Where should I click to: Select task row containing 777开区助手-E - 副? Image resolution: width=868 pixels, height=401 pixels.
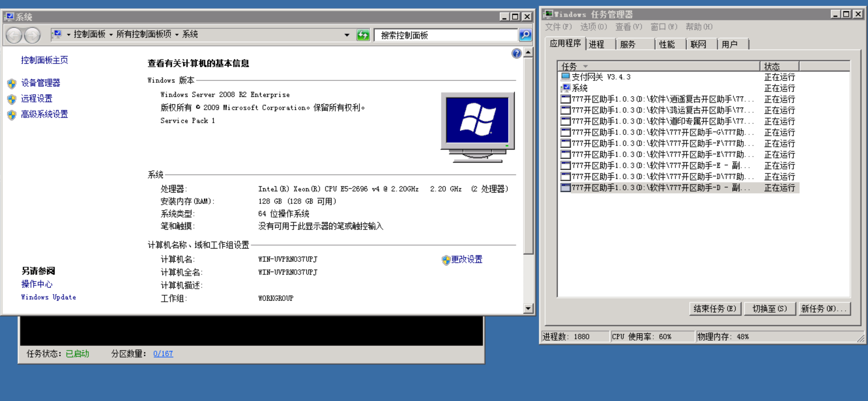point(679,165)
